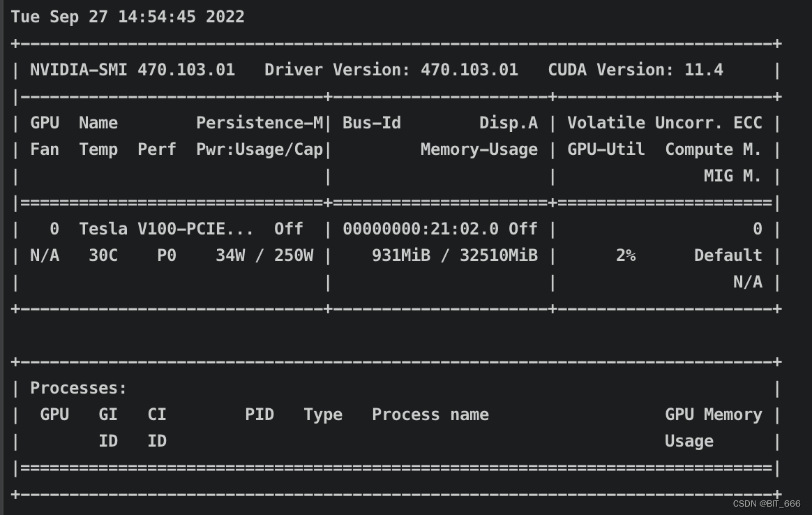Click the Tesla V100-PCIE... GPU name
The image size is (812, 515).
pyautogui.click(x=166, y=229)
